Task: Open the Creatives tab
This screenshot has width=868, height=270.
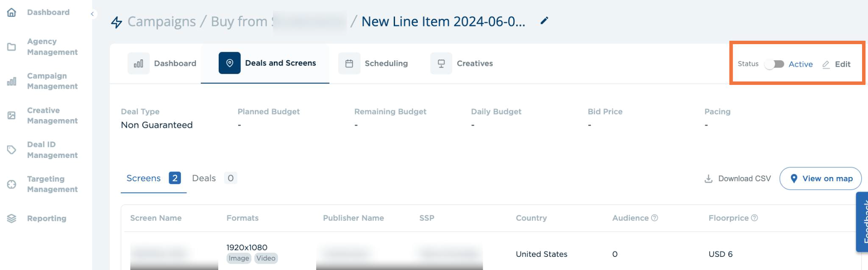Action: tap(462, 63)
